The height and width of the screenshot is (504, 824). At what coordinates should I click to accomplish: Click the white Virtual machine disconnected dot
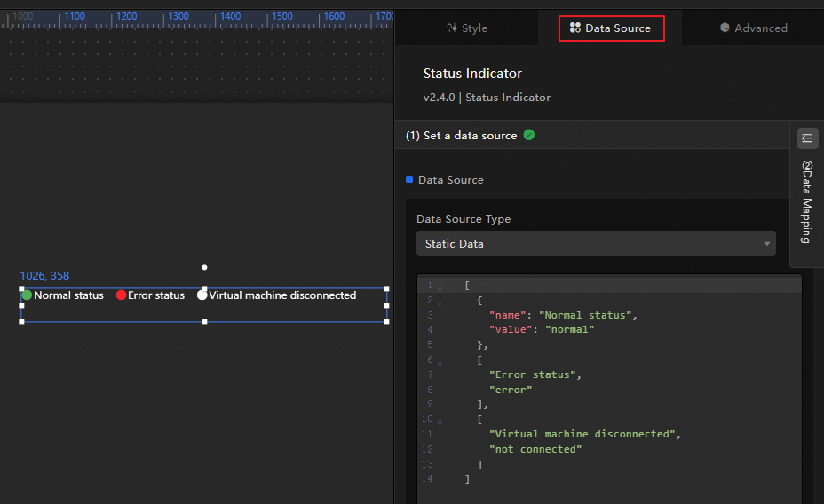point(202,295)
